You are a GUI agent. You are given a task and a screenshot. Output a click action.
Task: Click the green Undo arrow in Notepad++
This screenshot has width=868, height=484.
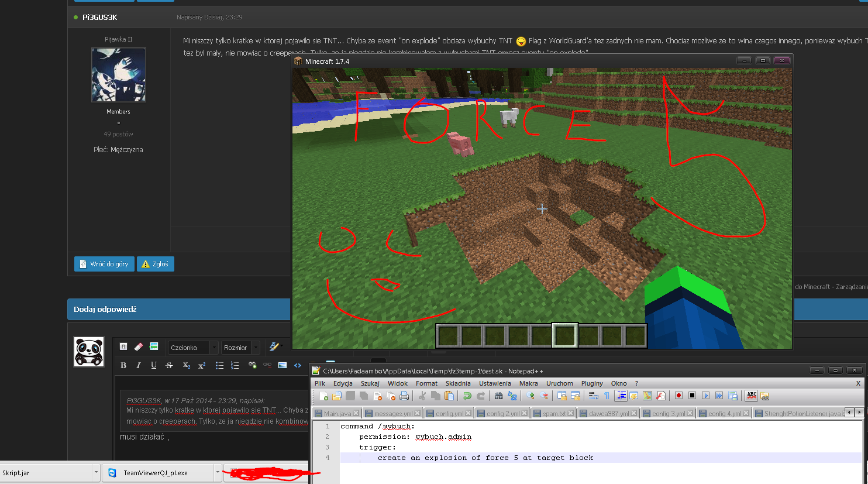[467, 396]
